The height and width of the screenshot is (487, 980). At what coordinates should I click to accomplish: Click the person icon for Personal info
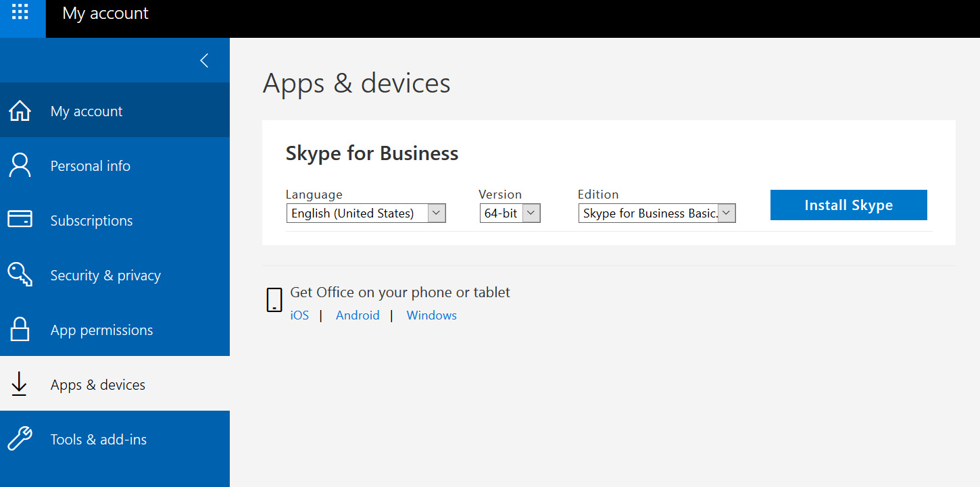(20, 165)
